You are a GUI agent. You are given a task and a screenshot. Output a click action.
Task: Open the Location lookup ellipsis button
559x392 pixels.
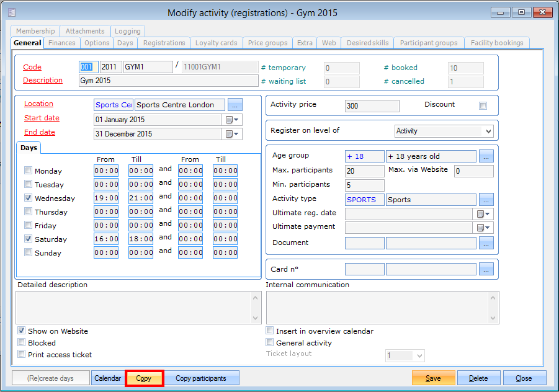pos(235,105)
